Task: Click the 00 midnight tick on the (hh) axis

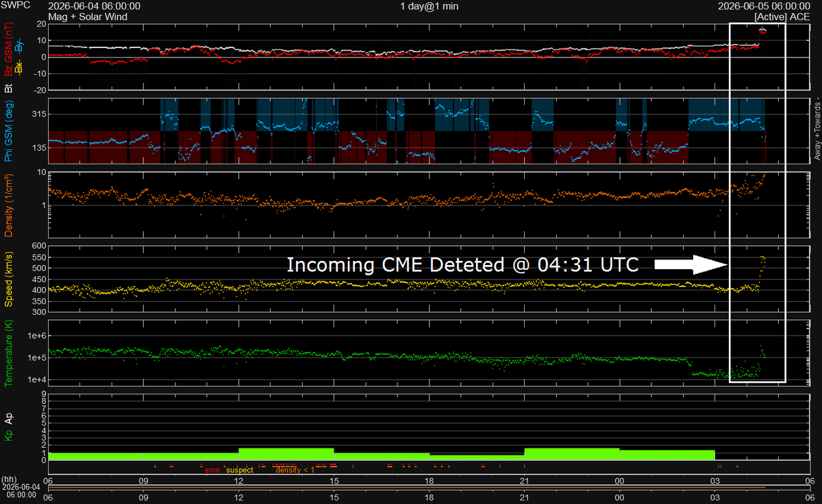Action: [619, 481]
